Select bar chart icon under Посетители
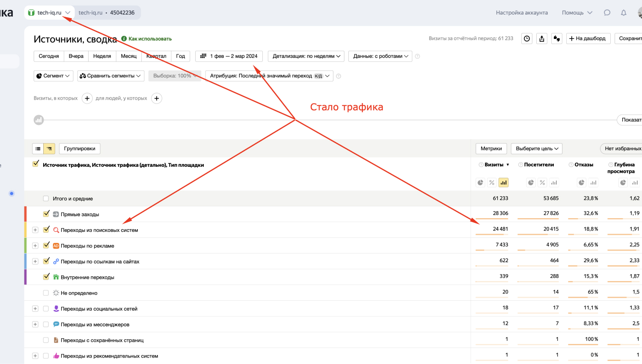Screen dimensions: 642x364 point(554,183)
